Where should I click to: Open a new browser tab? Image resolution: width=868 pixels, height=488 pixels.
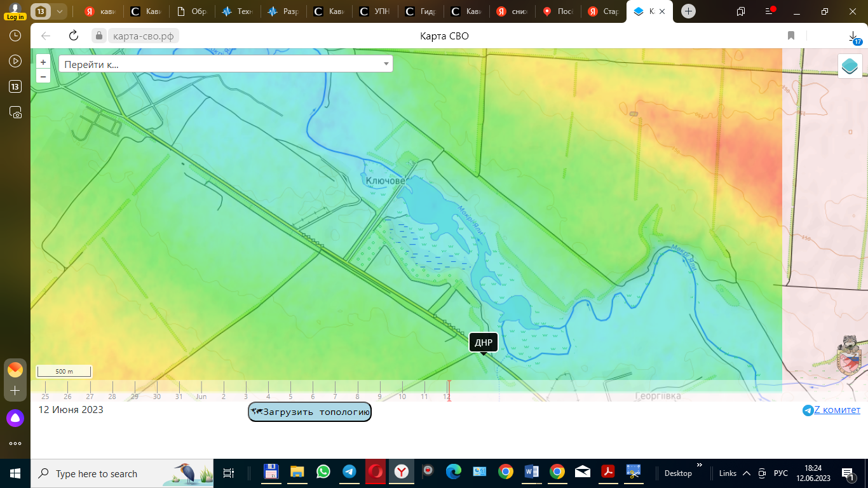[688, 11]
